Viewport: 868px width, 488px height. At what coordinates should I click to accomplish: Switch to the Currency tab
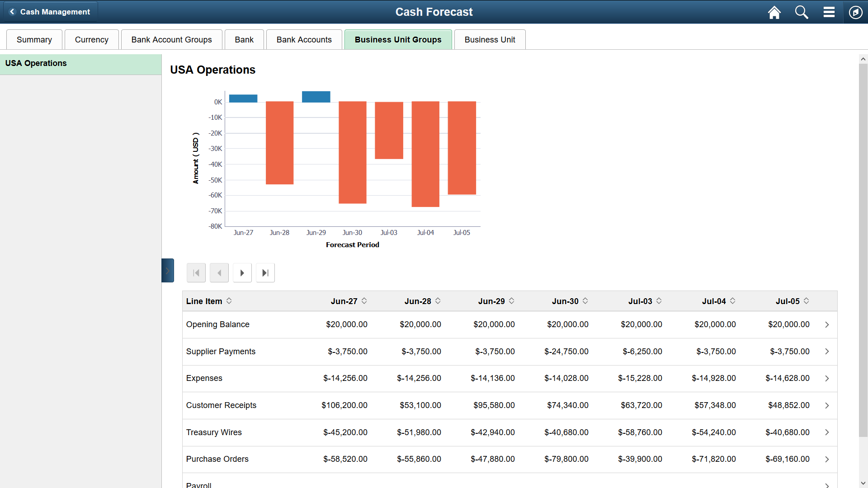[91, 40]
